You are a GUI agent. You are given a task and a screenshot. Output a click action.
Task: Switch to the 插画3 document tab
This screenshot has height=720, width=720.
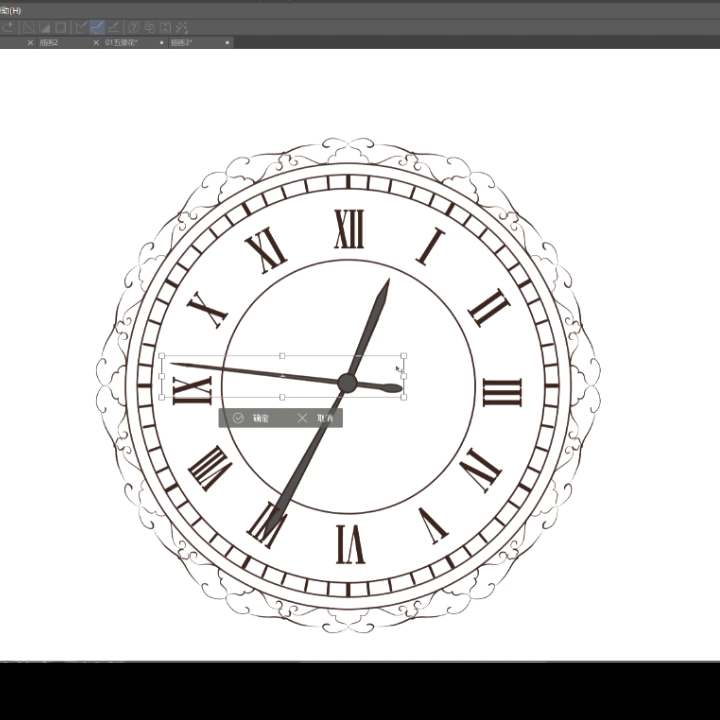(181, 43)
